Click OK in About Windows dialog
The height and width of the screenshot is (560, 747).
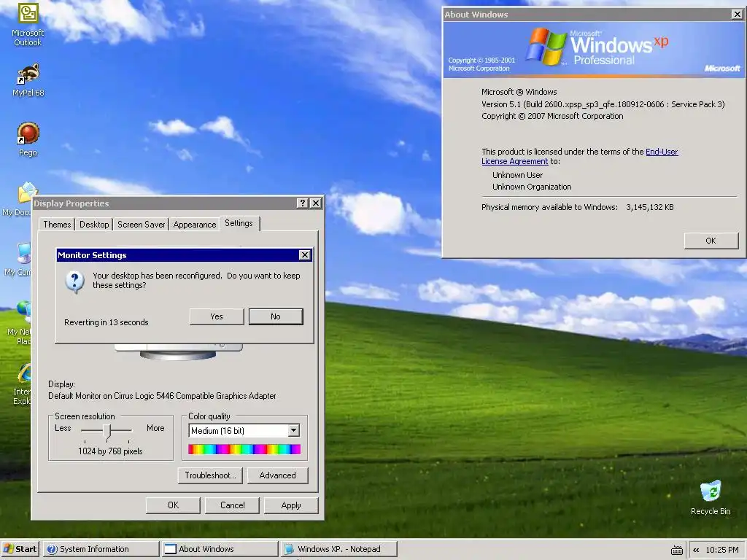point(711,241)
